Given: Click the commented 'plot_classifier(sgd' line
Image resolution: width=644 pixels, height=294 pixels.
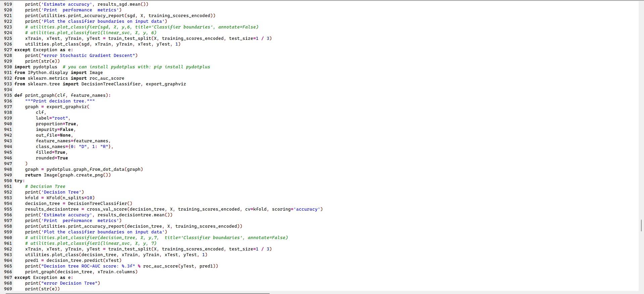Looking at the screenshot, I should [x=142, y=27].
